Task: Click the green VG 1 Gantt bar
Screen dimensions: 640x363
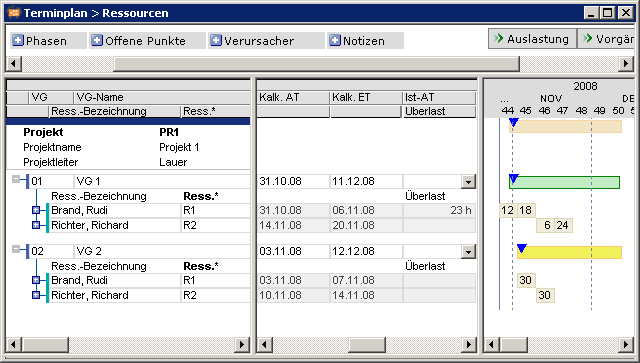Action: 564,182
